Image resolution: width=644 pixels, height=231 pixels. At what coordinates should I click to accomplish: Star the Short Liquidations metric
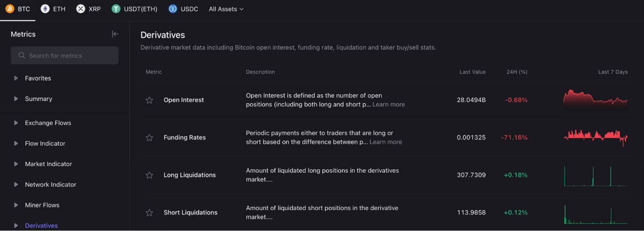click(149, 213)
